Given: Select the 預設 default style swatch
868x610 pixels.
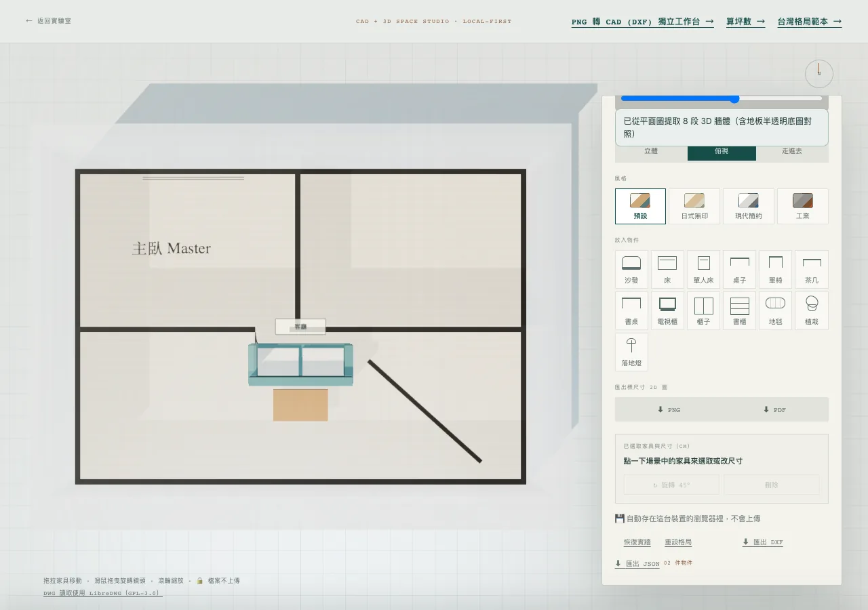Looking at the screenshot, I should tap(640, 206).
